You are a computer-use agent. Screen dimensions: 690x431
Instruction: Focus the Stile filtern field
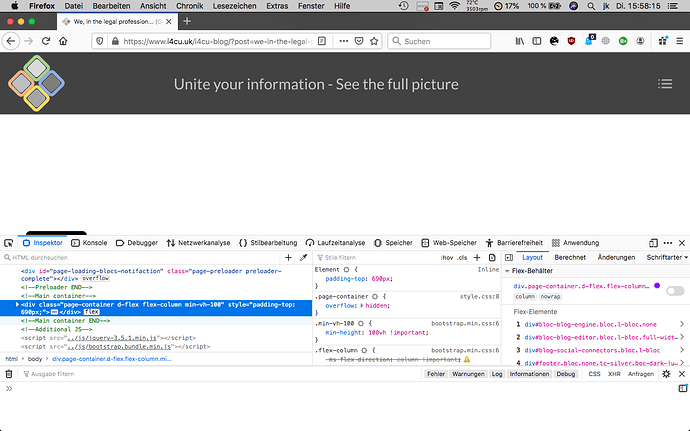tap(376, 258)
